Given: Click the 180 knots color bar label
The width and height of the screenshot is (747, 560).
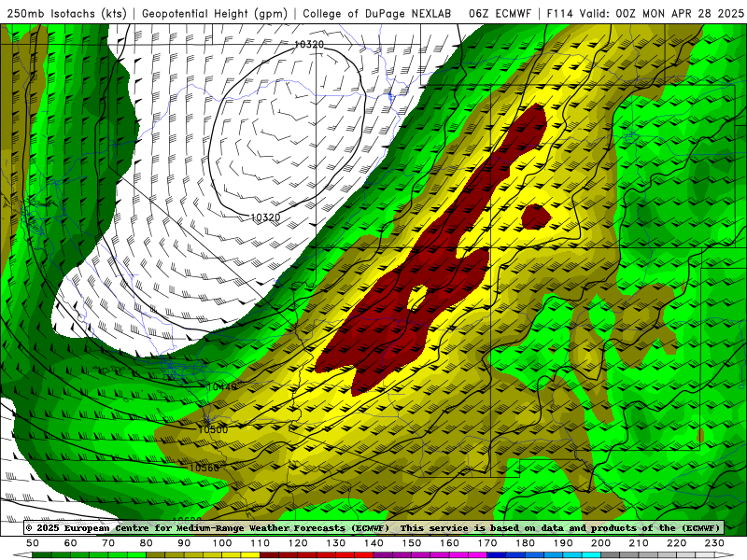Looking at the screenshot, I should pos(525,543).
